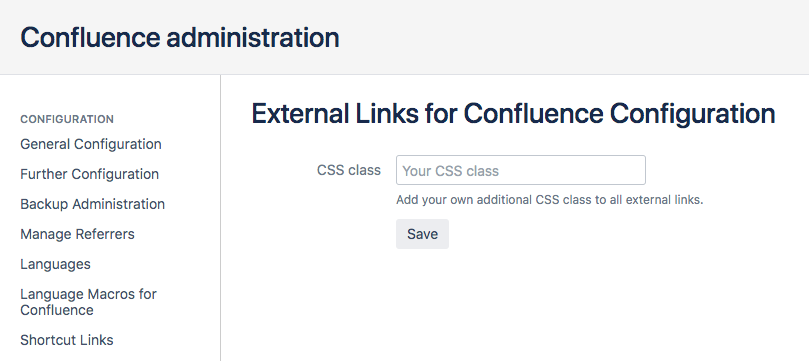Click the CONFIGURATION sidebar section header

pos(67,119)
